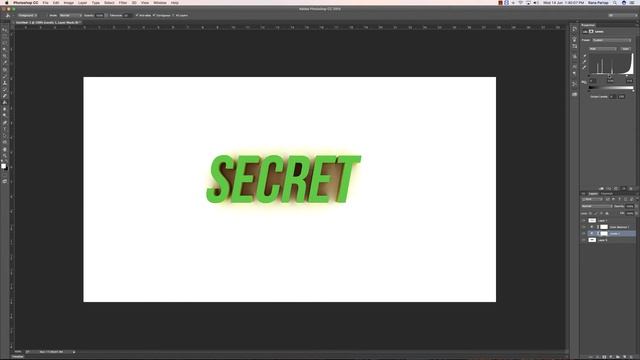This screenshot has width=640, height=360.
Task: Select the Move tool
Action: tap(5, 30)
